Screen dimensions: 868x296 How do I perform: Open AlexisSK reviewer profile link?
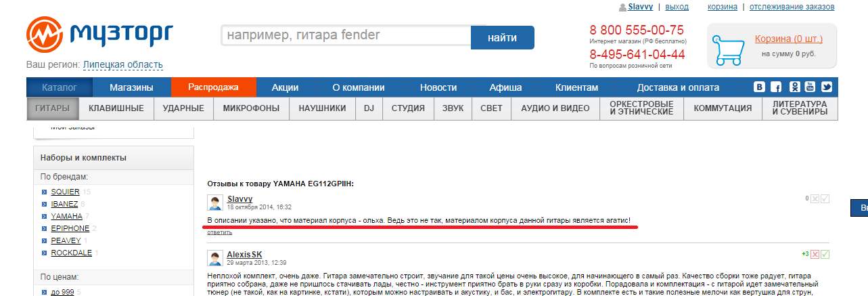click(244, 255)
